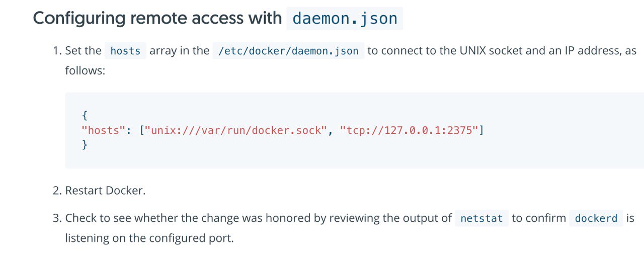Click the 'Restart Docker.' step text
644x259 pixels.
[x=105, y=191]
